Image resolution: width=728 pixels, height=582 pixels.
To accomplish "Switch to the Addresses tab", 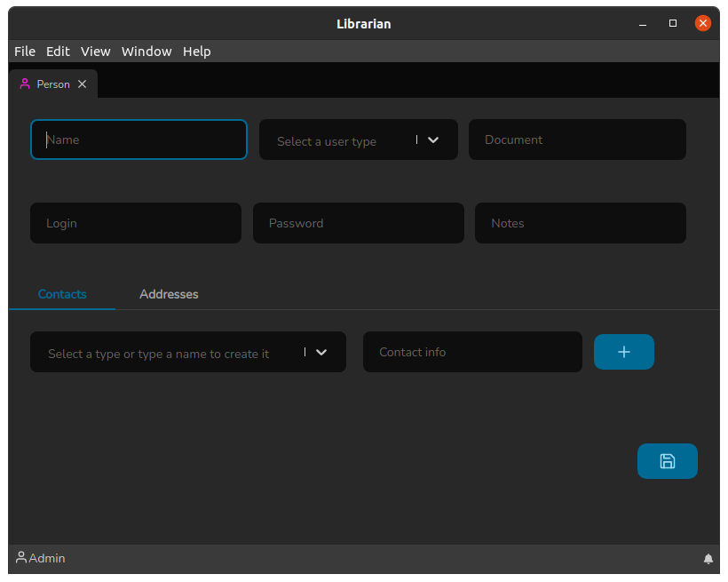I will tap(168, 293).
